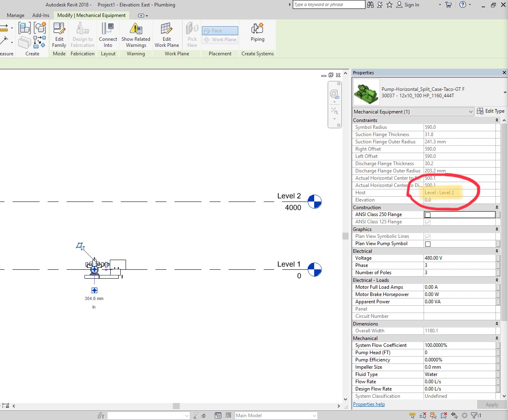Toggle Plan View Symbolic Lines checkbox
Screen dimensions: 508x420
tap(428, 237)
